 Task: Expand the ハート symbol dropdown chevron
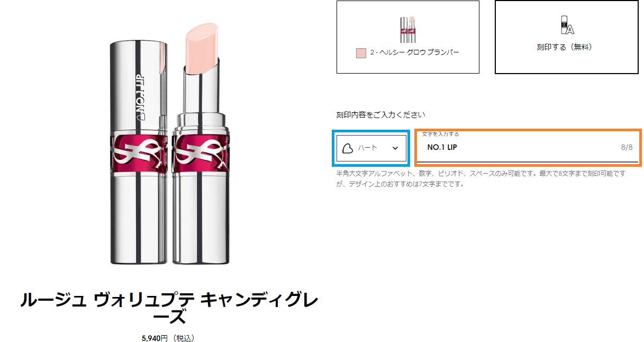coord(395,148)
